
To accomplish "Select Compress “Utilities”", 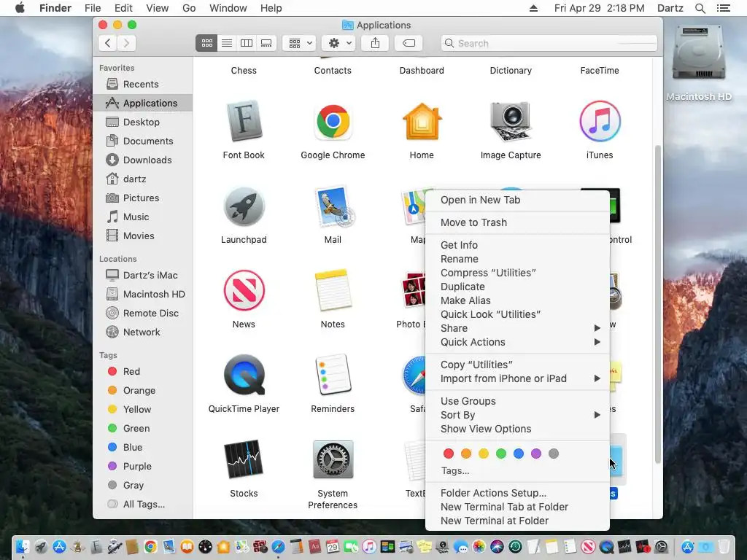I will click(x=517, y=273).
